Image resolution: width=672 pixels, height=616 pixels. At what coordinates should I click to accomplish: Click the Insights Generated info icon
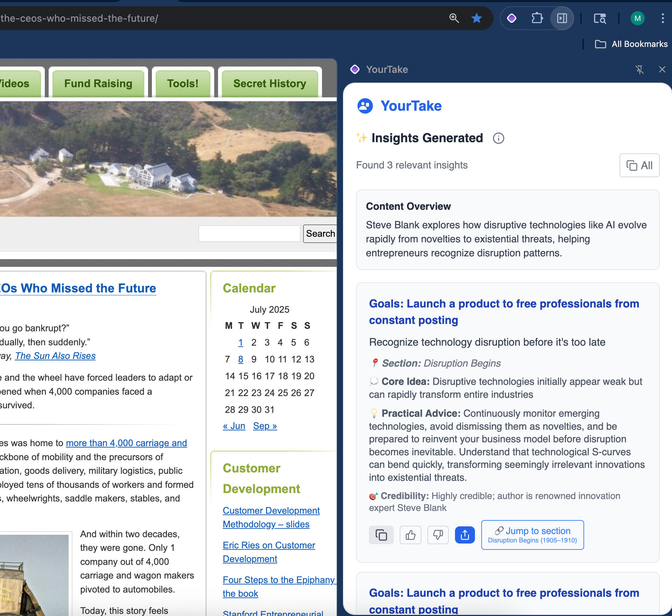(x=498, y=138)
